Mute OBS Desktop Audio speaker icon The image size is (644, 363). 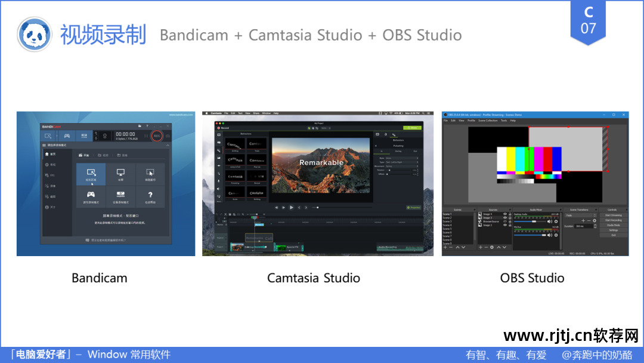point(550,221)
